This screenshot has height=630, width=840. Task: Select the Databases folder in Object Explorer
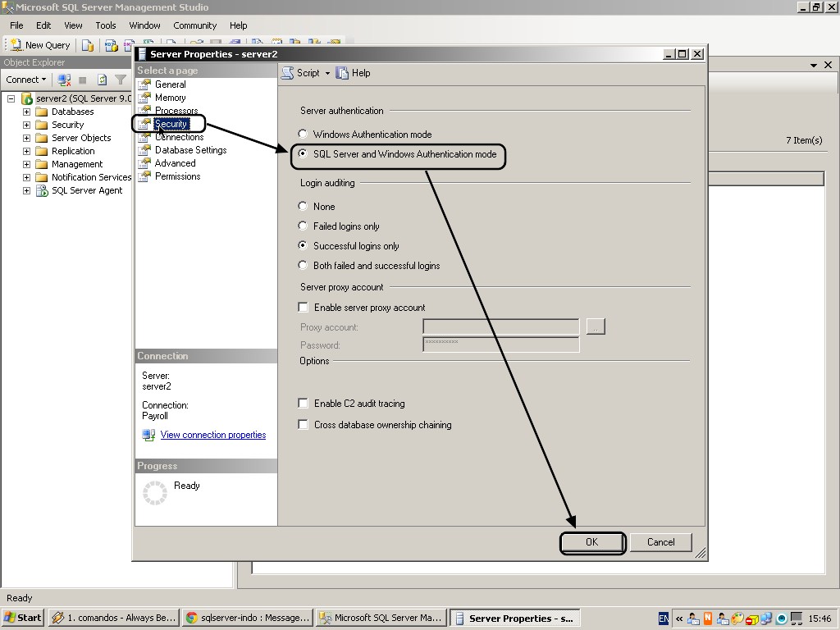pyautogui.click(x=72, y=112)
